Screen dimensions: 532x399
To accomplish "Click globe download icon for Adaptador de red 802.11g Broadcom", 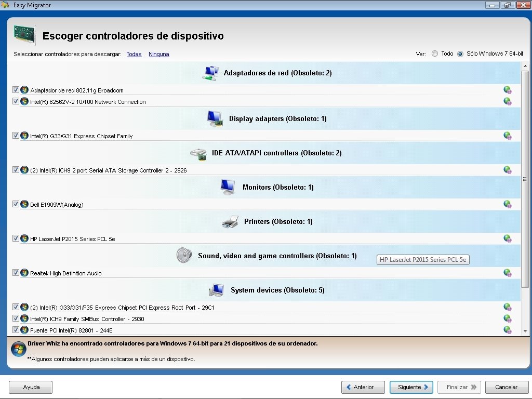I will [x=508, y=90].
